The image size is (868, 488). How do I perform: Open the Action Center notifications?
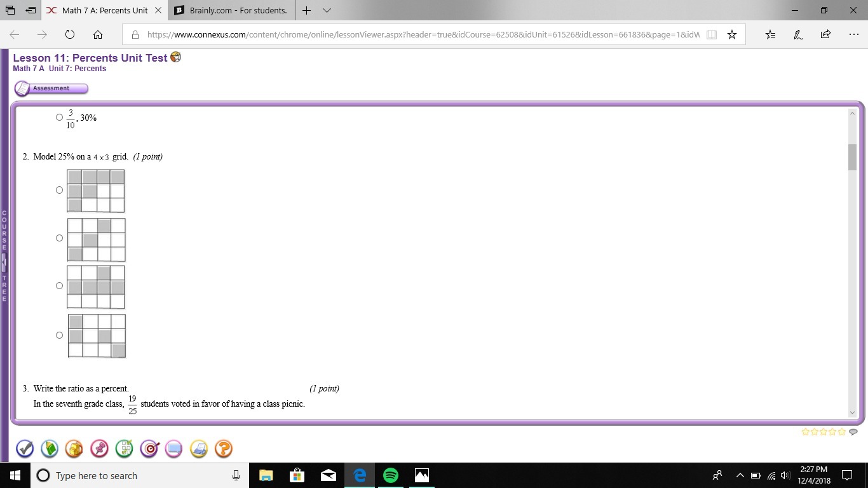(847, 475)
